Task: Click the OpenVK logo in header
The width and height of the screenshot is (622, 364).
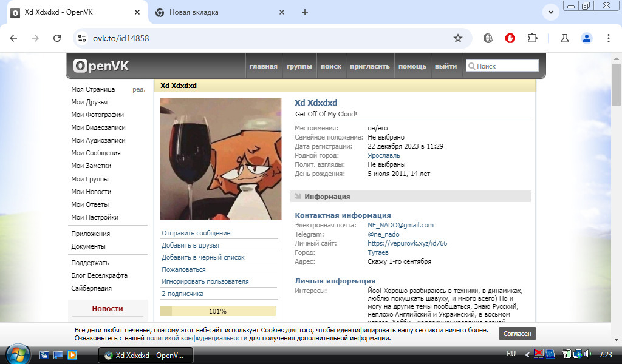Action: [101, 66]
